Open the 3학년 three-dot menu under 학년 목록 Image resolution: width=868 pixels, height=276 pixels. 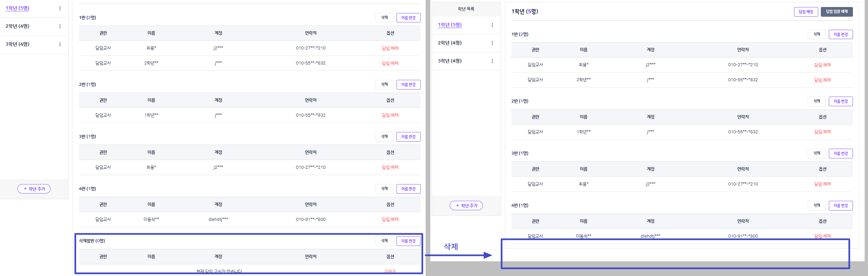tap(492, 61)
